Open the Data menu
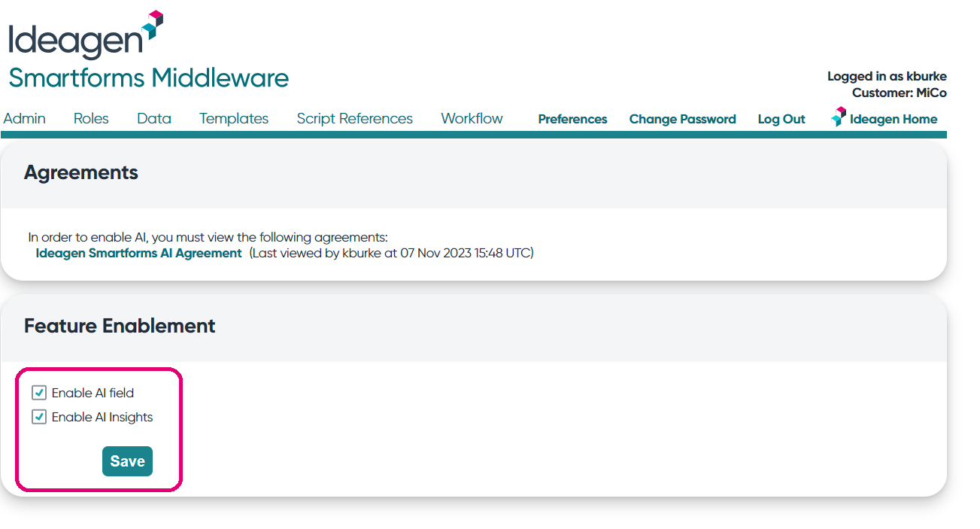 (154, 118)
